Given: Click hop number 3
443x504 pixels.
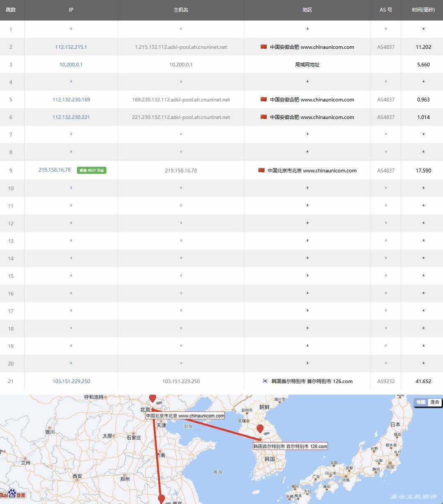Looking at the screenshot, I should [11, 65].
